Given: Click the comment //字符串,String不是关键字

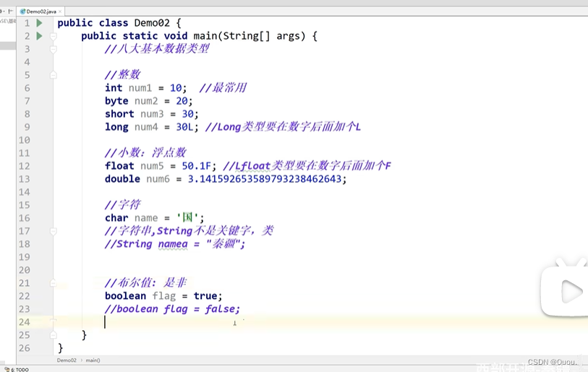Looking at the screenshot, I should (189, 230).
